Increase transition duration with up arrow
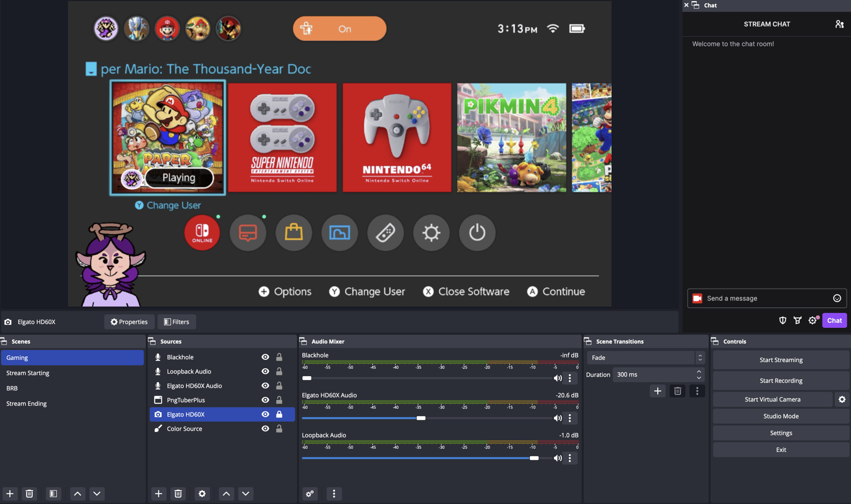Screen dimensions: 851x504 click(x=699, y=372)
